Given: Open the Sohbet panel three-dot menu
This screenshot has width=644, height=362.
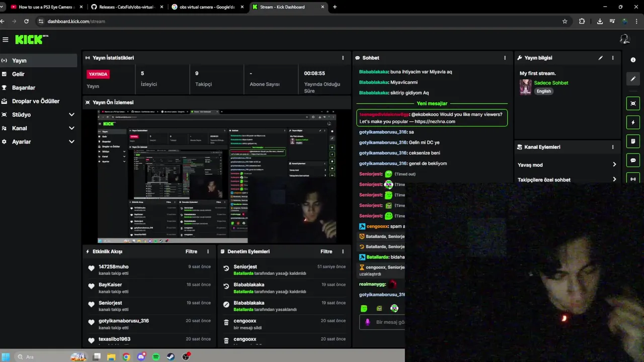Looking at the screenshot, I should tap(505, 58).
